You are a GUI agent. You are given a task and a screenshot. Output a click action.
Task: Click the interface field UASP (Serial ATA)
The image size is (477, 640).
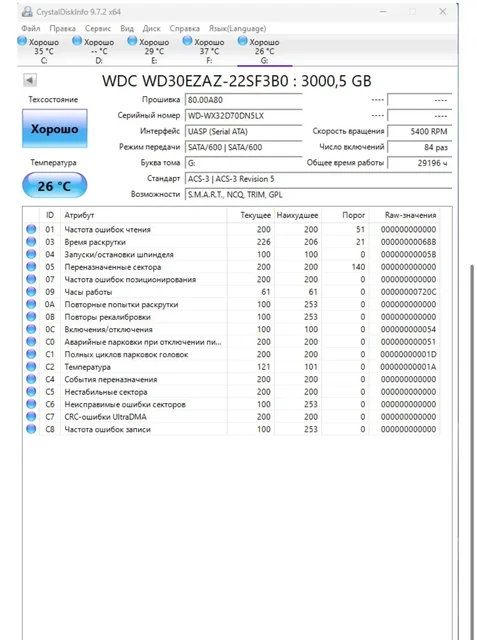point(243,131)
